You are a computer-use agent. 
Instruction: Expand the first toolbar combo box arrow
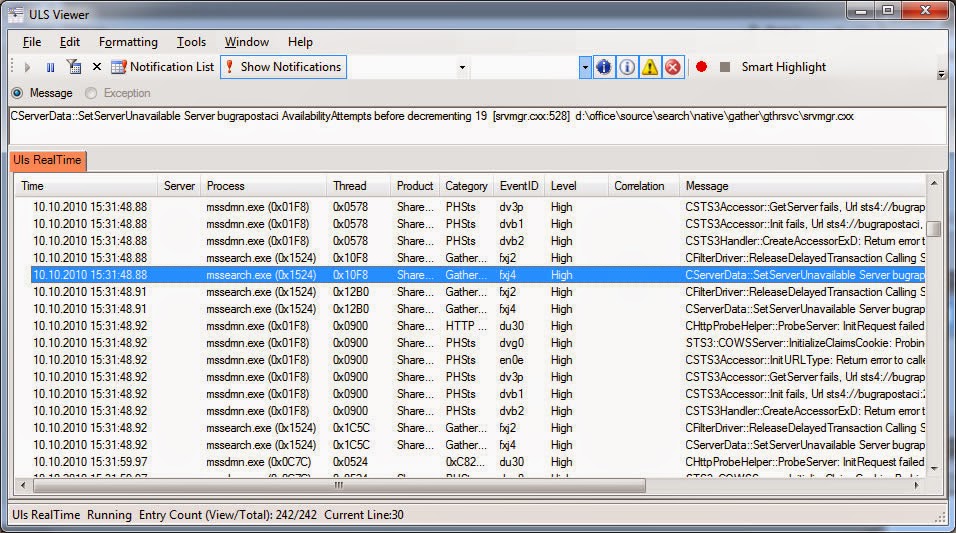(x=462, y=67)
